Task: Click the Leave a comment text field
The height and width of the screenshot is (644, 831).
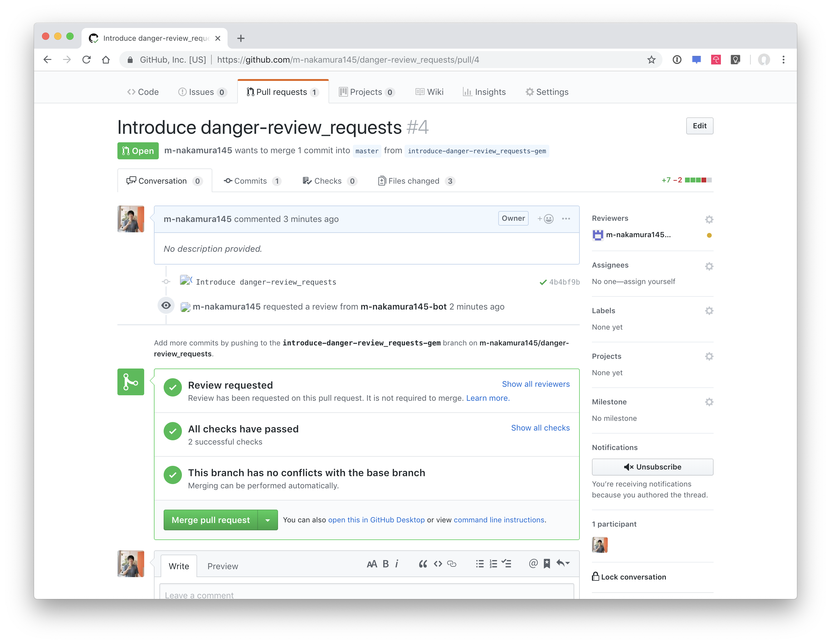Action: 366,594
